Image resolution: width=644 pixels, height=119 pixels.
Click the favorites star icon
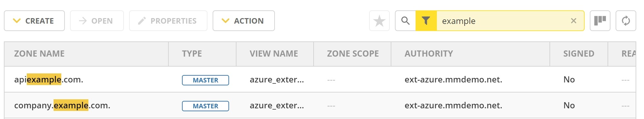(379, 21)
